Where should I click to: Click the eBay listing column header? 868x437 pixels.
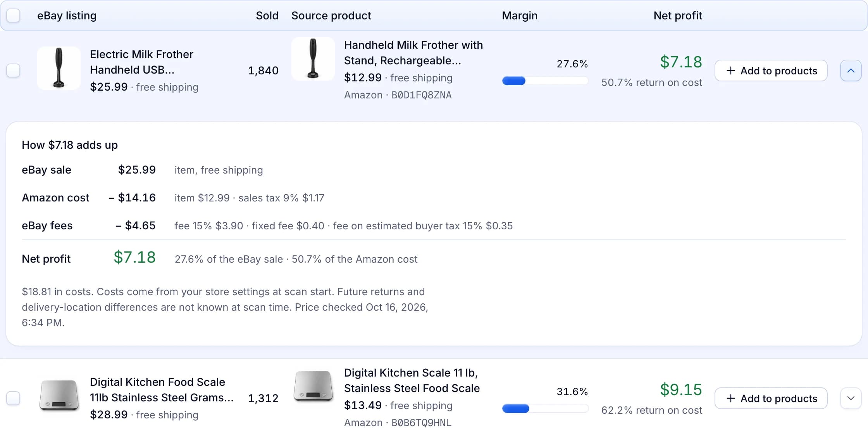[67, 15]
